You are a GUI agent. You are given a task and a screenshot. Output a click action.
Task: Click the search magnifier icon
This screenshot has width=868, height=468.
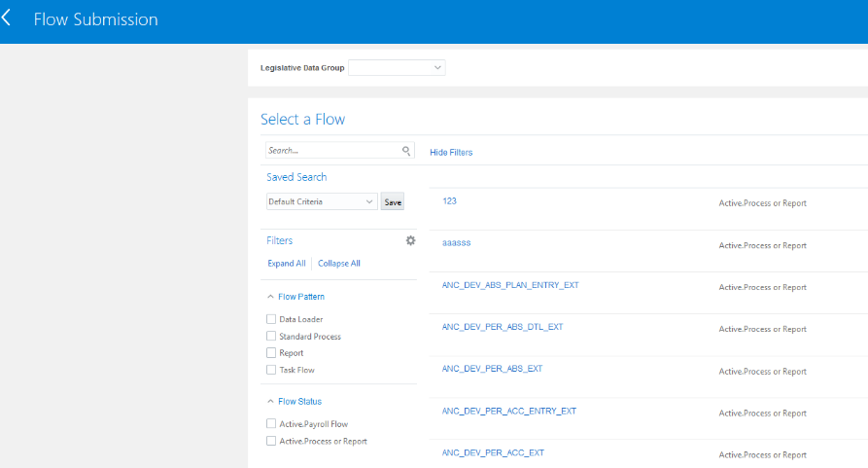[406, 151]
